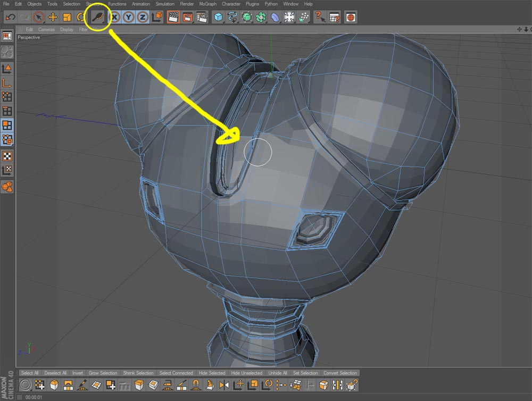Viewport: 532px width, 401px height.
Task: Select the Iron tool icon
Action: [168, 385]
